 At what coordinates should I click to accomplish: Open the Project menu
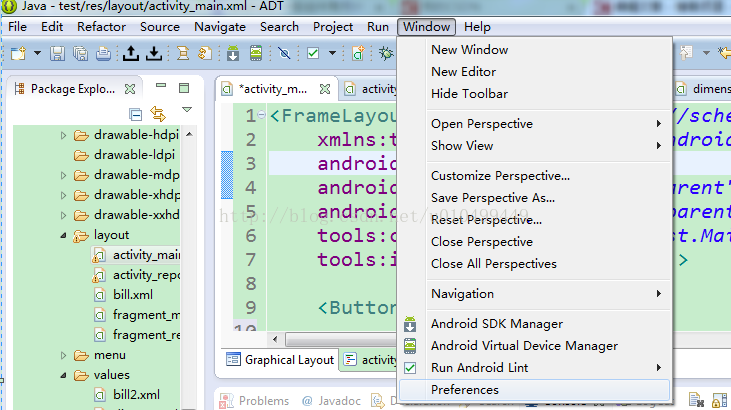(333, 27)
